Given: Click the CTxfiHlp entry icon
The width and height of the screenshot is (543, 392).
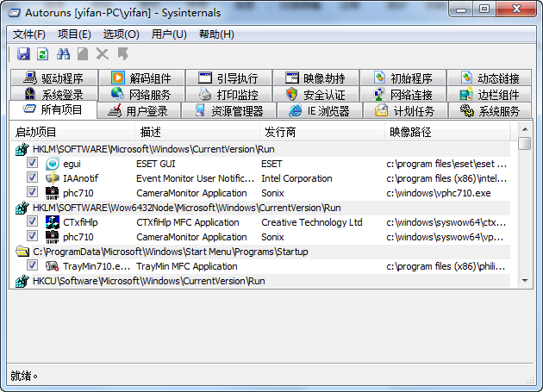Looking at the screenshot, I should pos(53,222).
